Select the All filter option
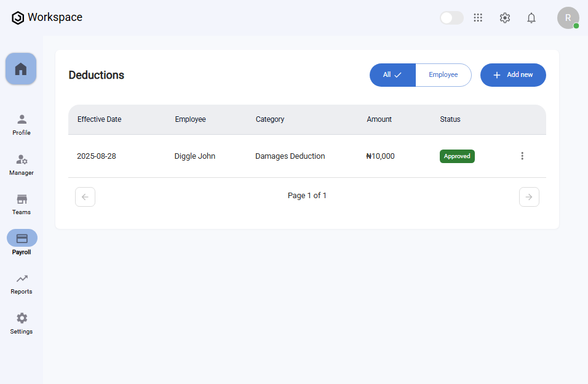 click(x=392, y=75)
